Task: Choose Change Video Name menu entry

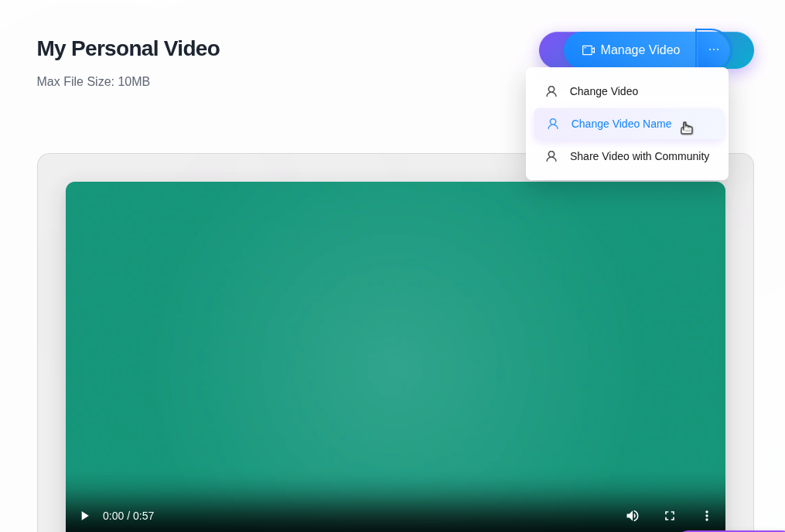Action: click(629, 124)
